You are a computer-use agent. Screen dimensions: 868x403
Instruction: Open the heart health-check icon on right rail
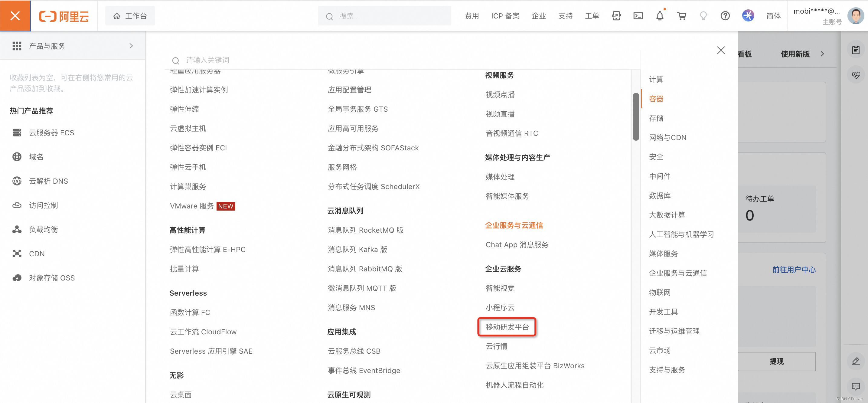click(x=856, y=75)
